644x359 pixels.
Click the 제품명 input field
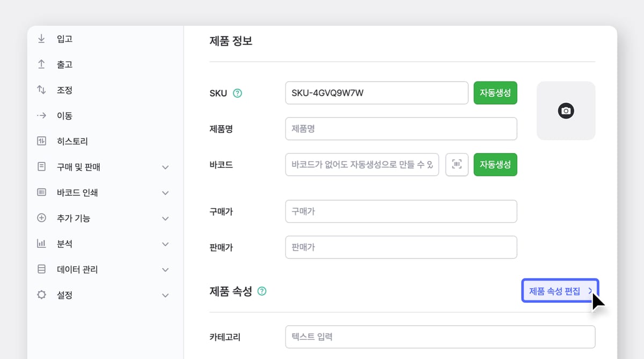tap(401, 128)
